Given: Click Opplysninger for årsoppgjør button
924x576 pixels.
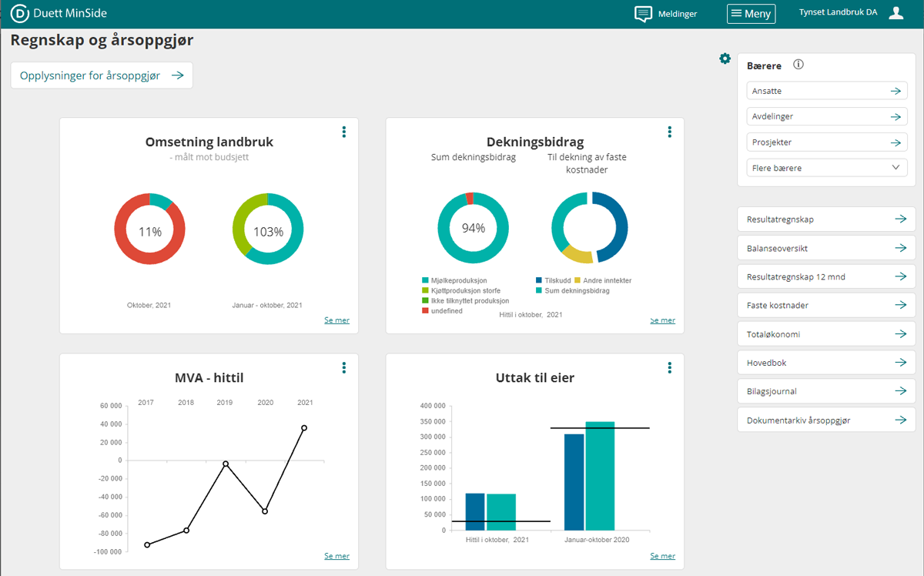Looking at the screenshot, I should [102, 75].
